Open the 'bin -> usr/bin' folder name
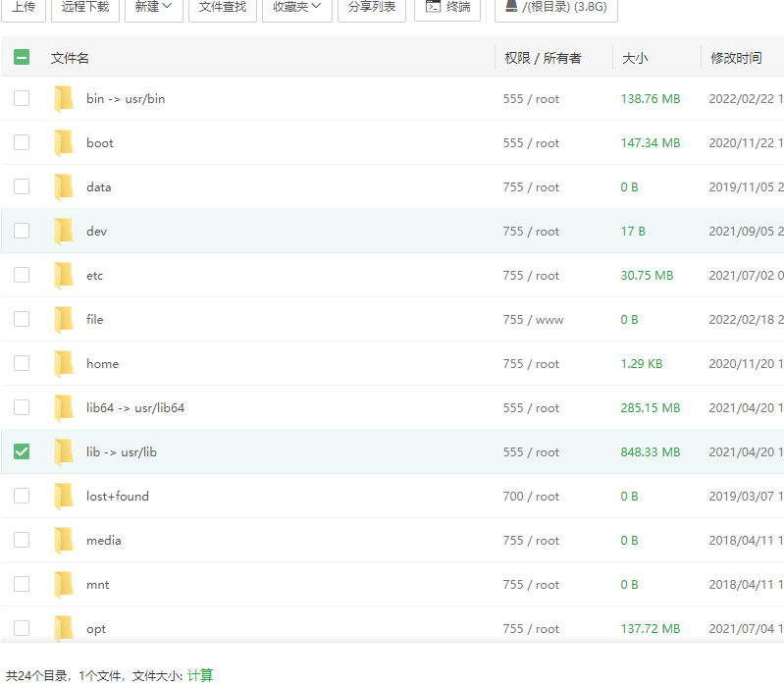This screenshot has height=686, width=784. pos(126,98)
